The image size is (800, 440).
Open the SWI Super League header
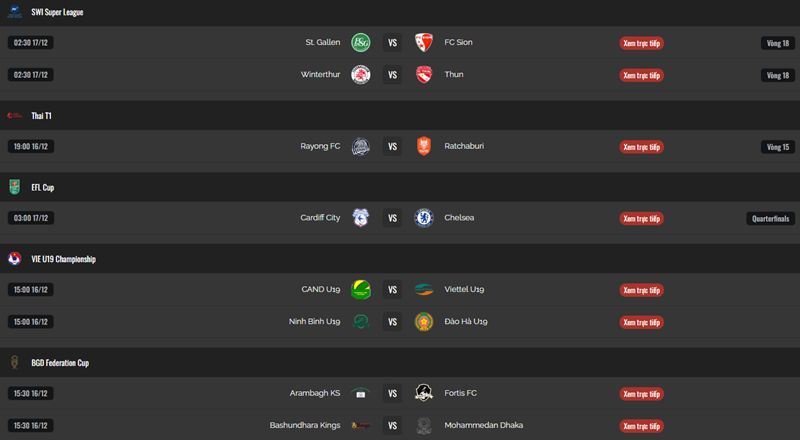point(57,12)
